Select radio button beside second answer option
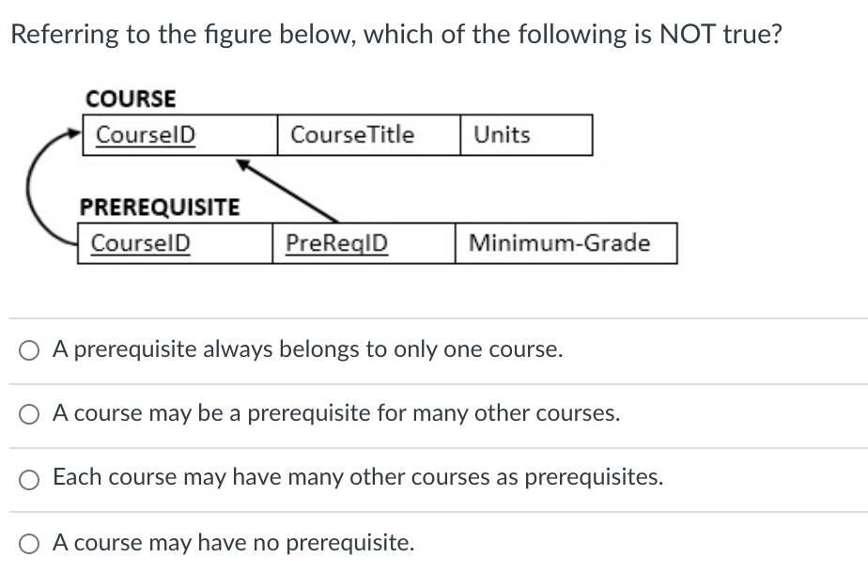 tap(29, 413)
